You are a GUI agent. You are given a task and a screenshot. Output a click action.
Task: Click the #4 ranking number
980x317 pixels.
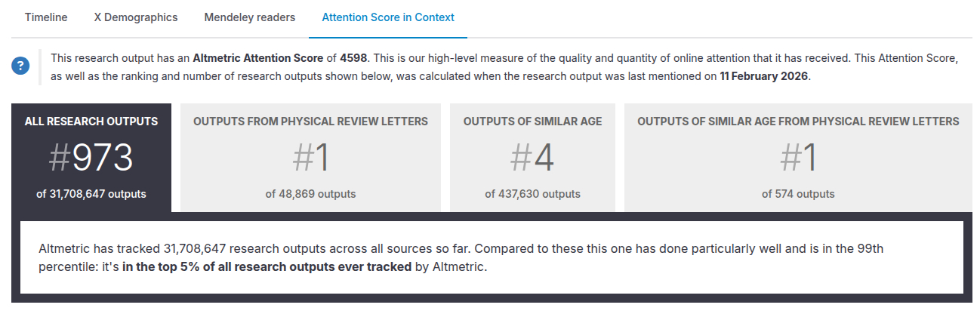point(532,158)
